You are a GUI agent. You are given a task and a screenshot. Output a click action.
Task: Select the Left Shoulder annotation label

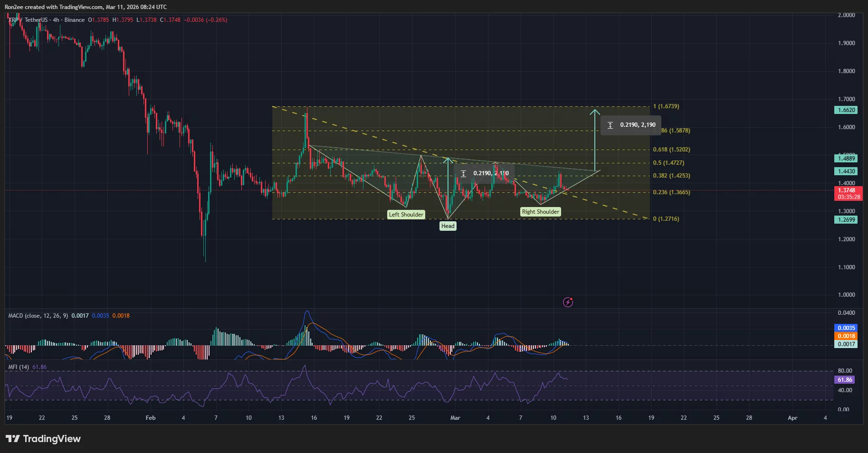coord(406,214)
